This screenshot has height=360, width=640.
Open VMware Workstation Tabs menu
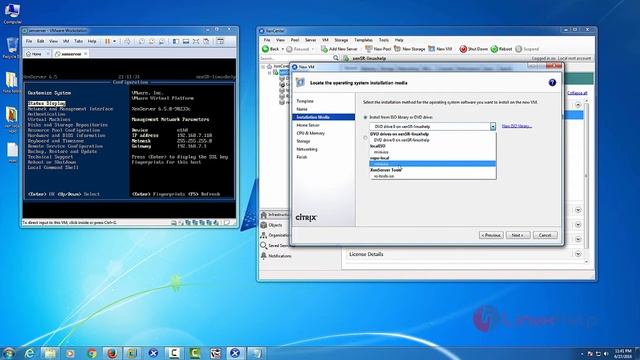coord(78,41)
